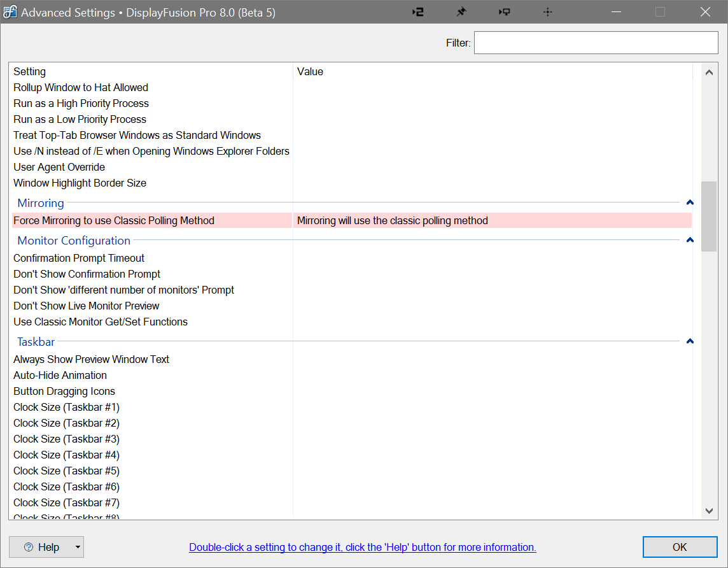This screenshot has width=728, height=568.
Task: Select Force Mirroring to use Classic Polling Method
Action: click(x=114, y=221)
